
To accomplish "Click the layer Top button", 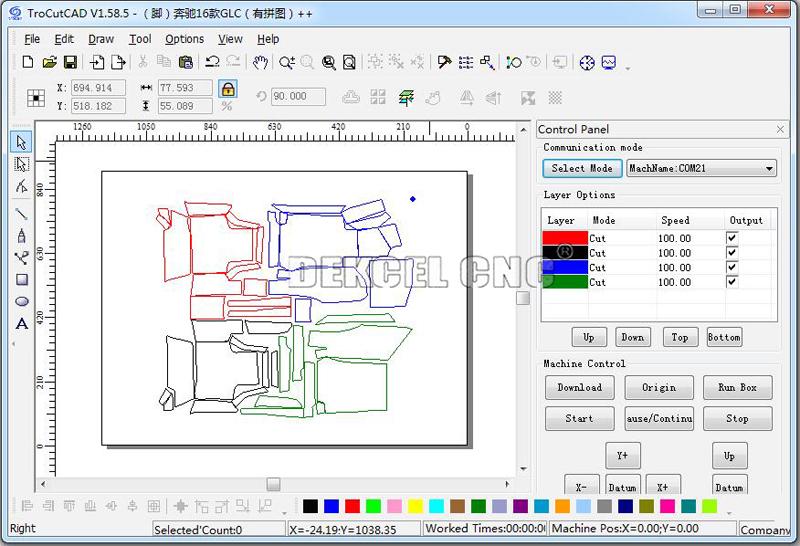I will coord(680,337).
